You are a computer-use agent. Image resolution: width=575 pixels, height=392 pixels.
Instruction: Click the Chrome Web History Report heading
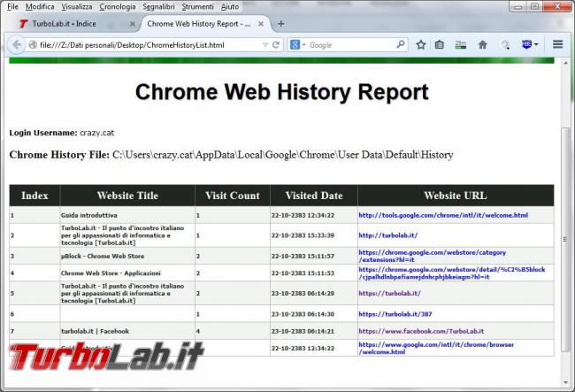[281, 92]
